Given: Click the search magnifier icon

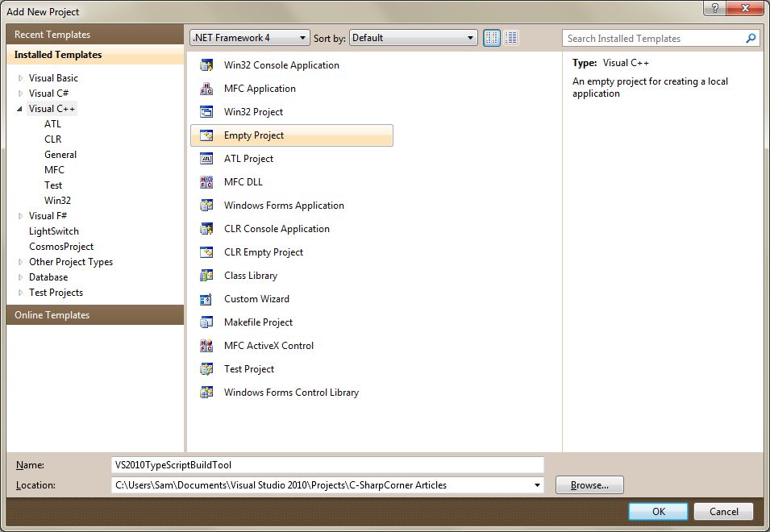Looking at the screenshot, I should [751, 38].
